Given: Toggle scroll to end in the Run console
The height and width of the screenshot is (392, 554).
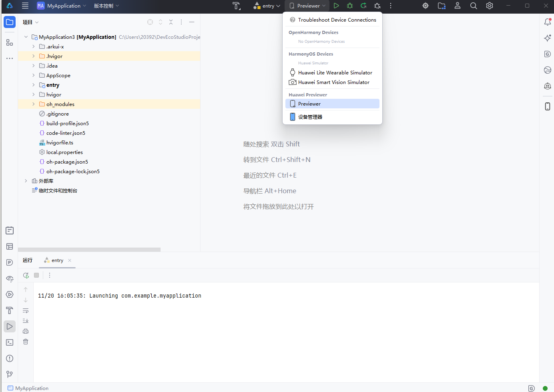Looking at the screenshot, I should [26, 321].
